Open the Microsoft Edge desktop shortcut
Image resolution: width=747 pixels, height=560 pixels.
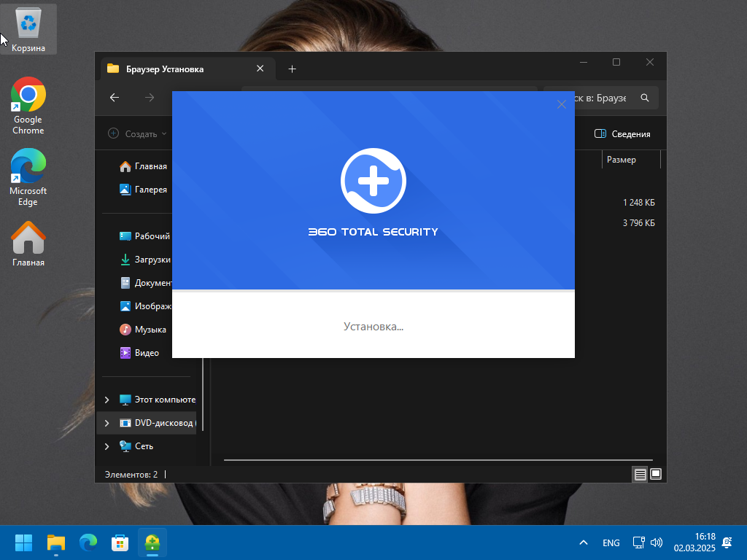pyautogui.click(x=28, y=177)
